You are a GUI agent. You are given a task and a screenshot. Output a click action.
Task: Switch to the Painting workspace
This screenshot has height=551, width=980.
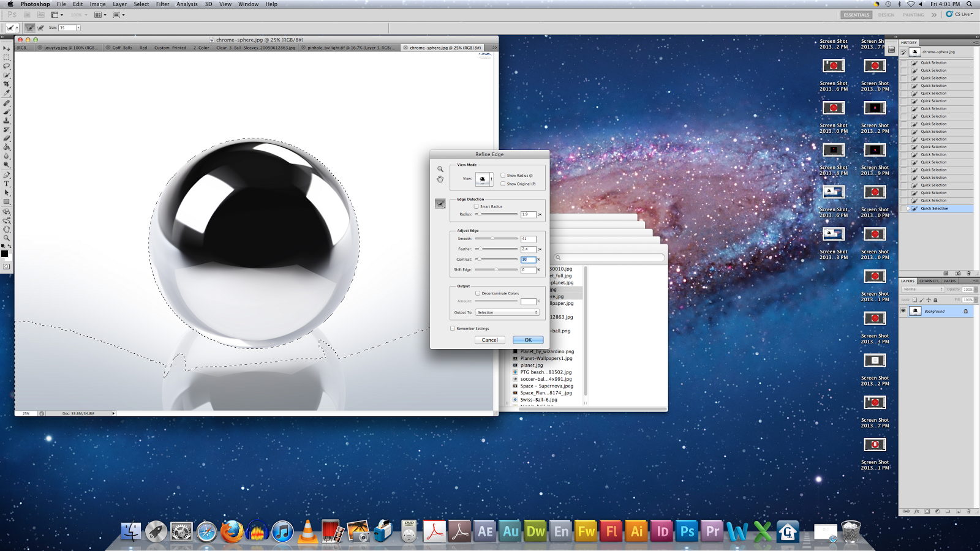(x=913, y=15)
